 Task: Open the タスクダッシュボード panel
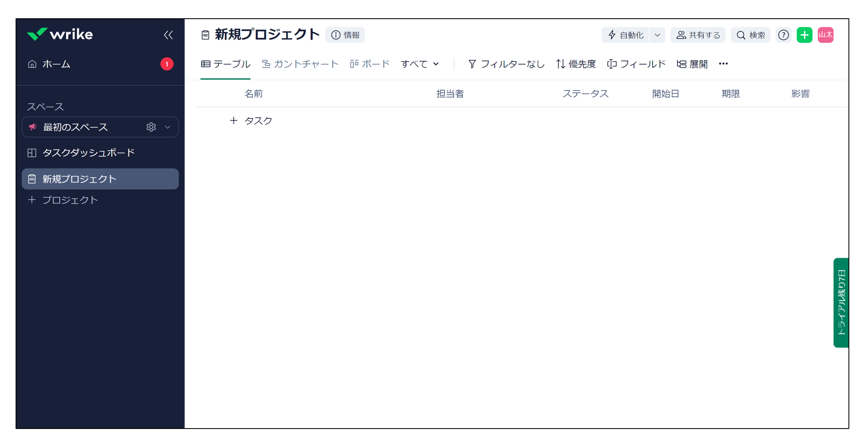88,152
